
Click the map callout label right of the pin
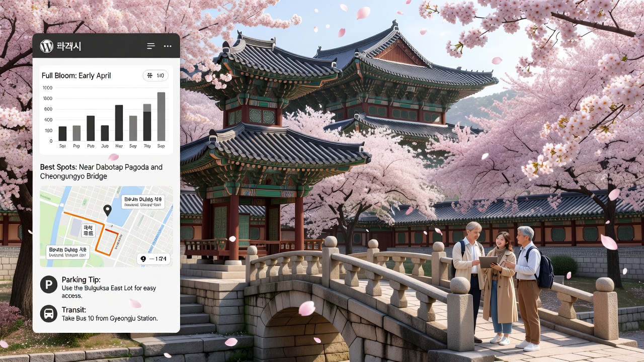click(143, 202)
